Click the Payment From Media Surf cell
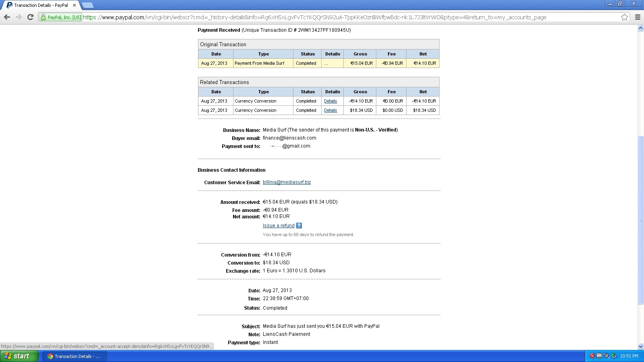644x362 pixels. click(x=263, y=63)
